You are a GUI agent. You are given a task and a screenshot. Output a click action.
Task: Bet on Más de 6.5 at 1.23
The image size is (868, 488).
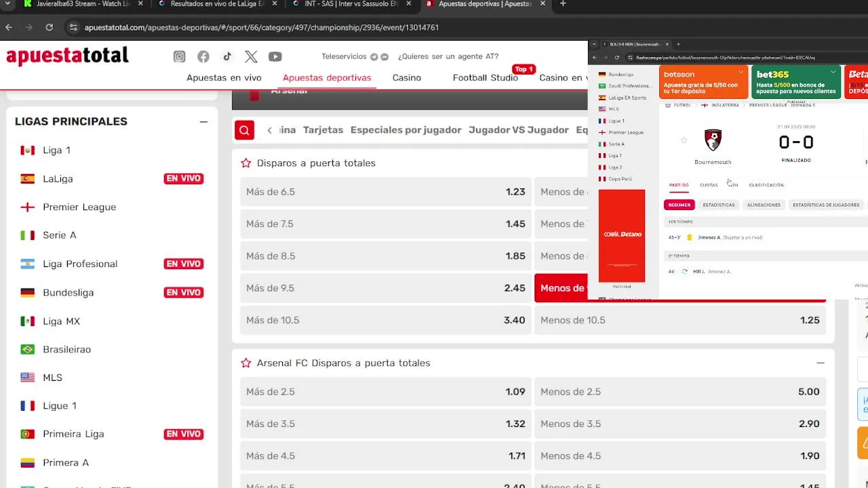(386, 192)
